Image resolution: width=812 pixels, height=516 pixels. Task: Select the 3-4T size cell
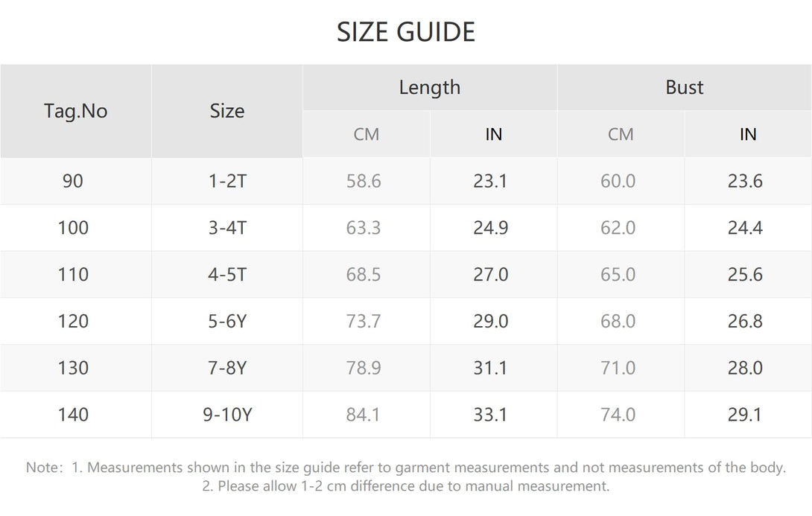coord(227,228)
